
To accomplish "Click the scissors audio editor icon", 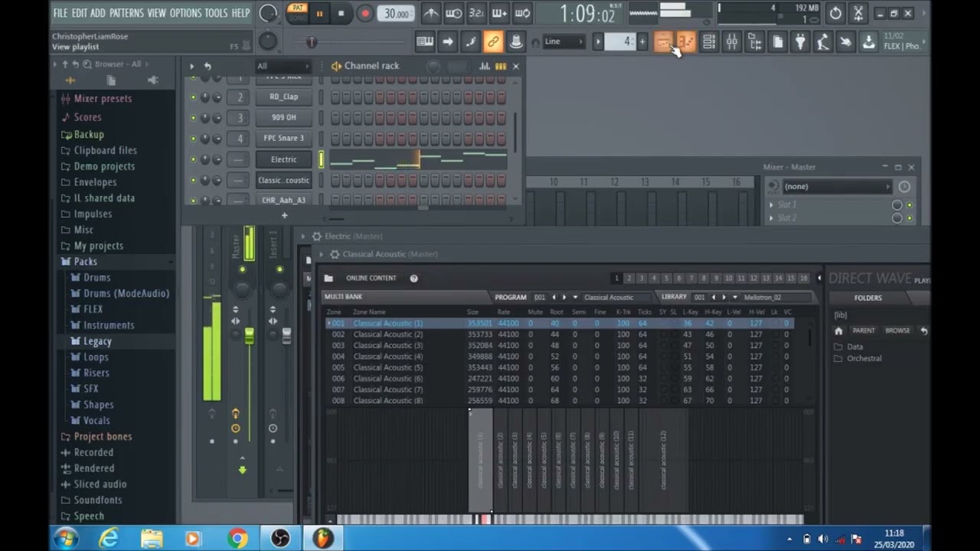I will coord(858,13).
